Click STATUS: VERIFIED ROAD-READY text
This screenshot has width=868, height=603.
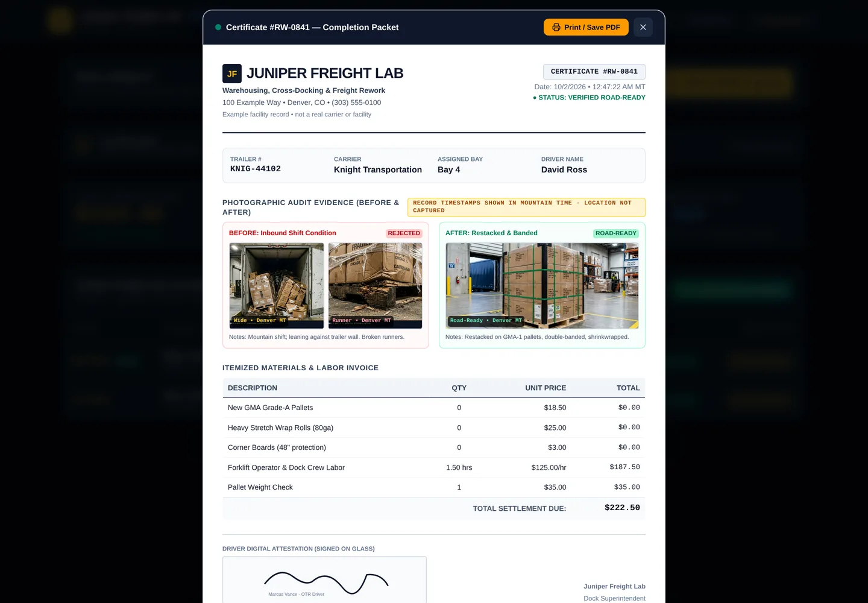tap(589, 98)
